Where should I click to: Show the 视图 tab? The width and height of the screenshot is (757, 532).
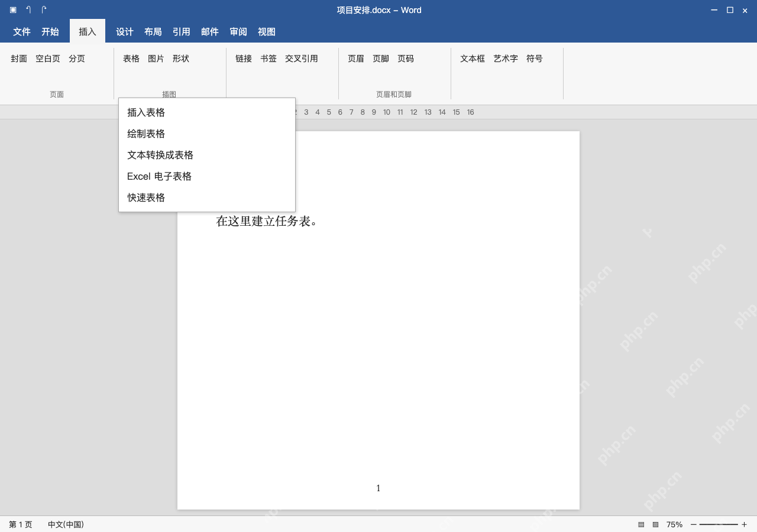[267, 32]
